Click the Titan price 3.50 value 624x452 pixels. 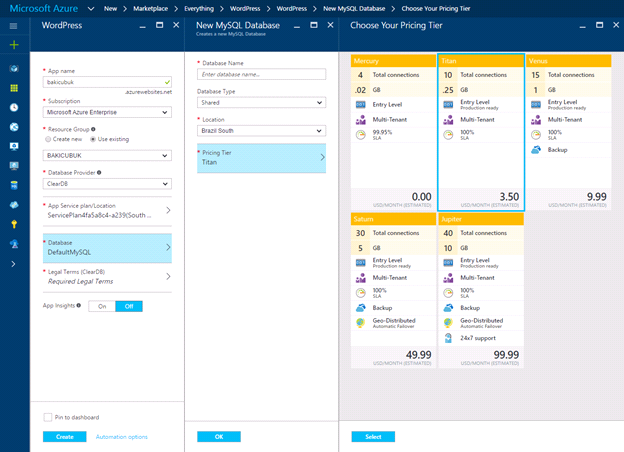(x=509, y=197)
